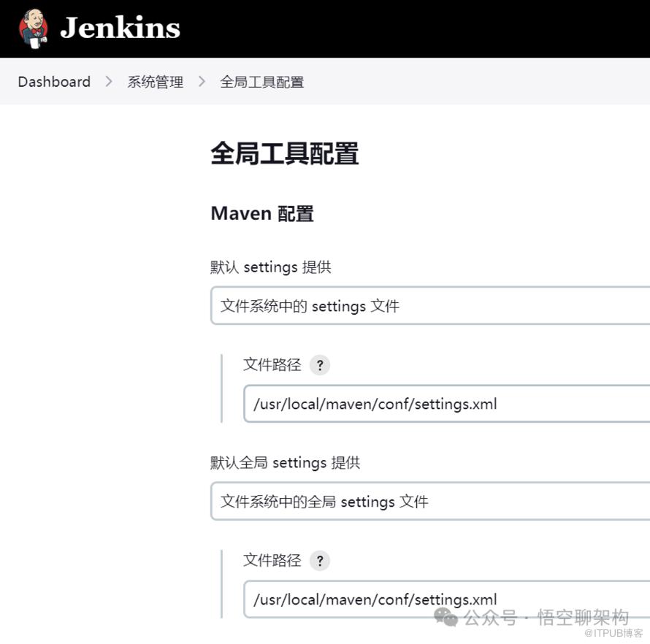This screenshot has height=644, width=650.
Task: Select the 全局工具配置 breadcrumb
Action: click(262, 82)
